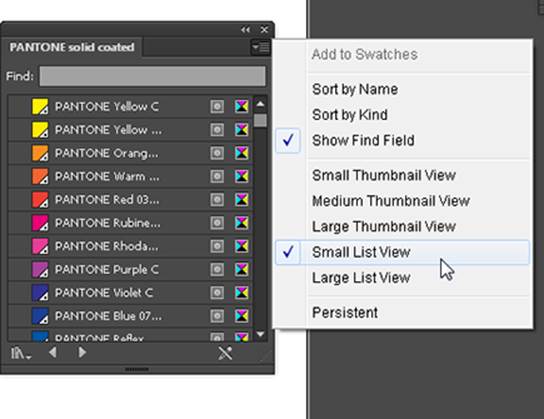Choose Sort by Name from the menu
The height and width of the screenshot is (419, 544).
[x=355, y=89]
